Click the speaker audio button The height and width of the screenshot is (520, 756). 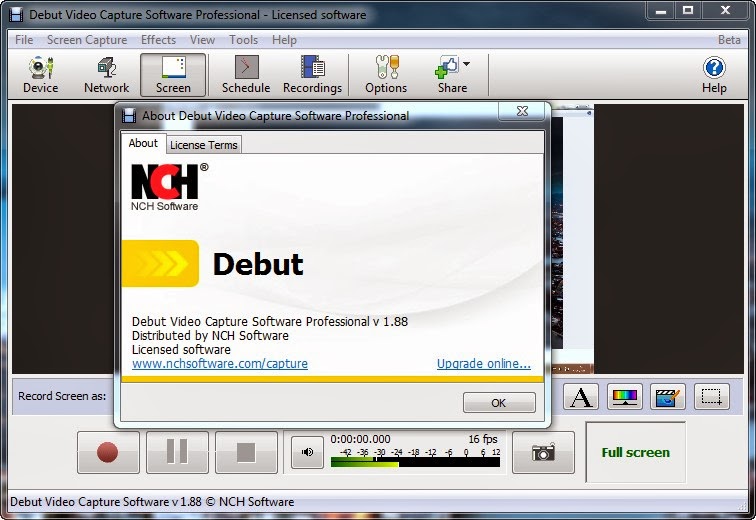[307, 452]
